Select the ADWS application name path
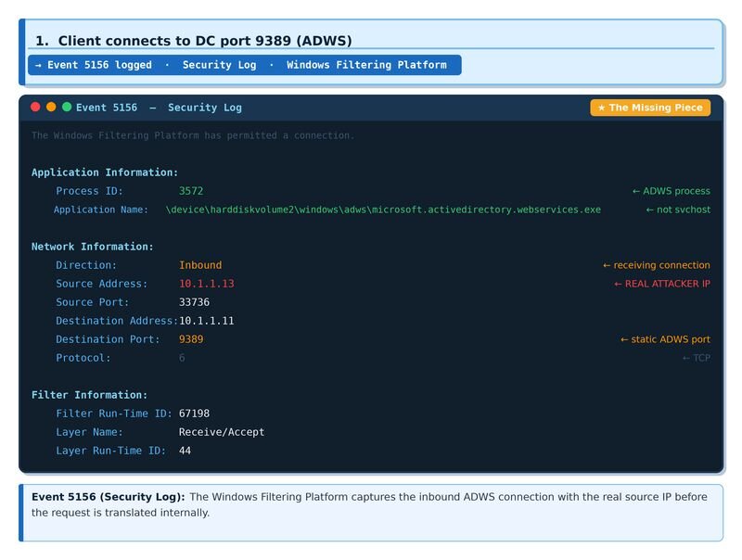This screenshot has height=560, width=742. click(x=383, y=210)
